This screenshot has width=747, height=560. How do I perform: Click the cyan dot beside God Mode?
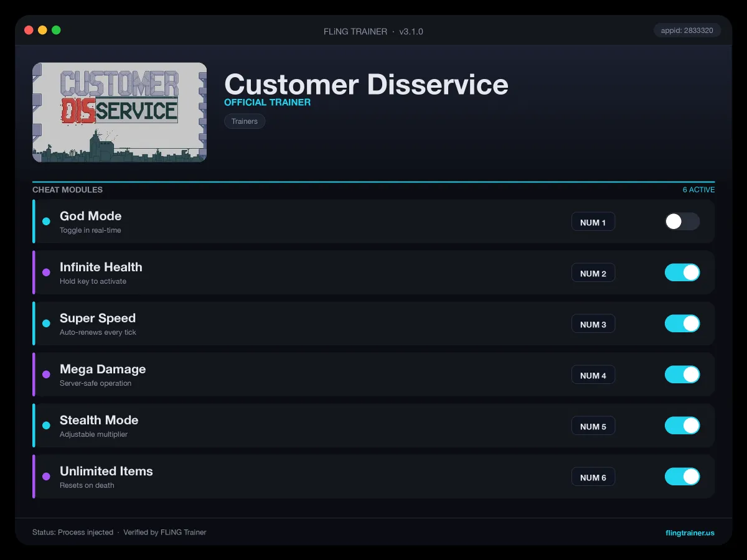point(46,222)
